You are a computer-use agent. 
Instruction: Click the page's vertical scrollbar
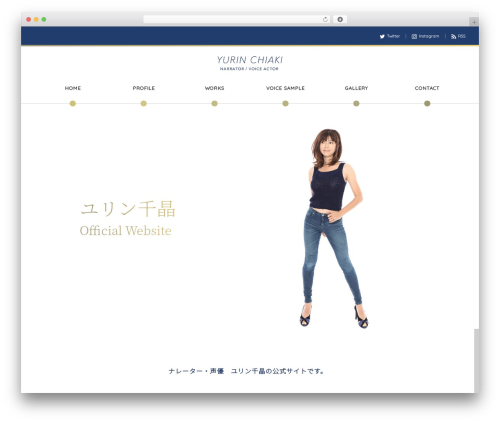click(x=476, y=361)
